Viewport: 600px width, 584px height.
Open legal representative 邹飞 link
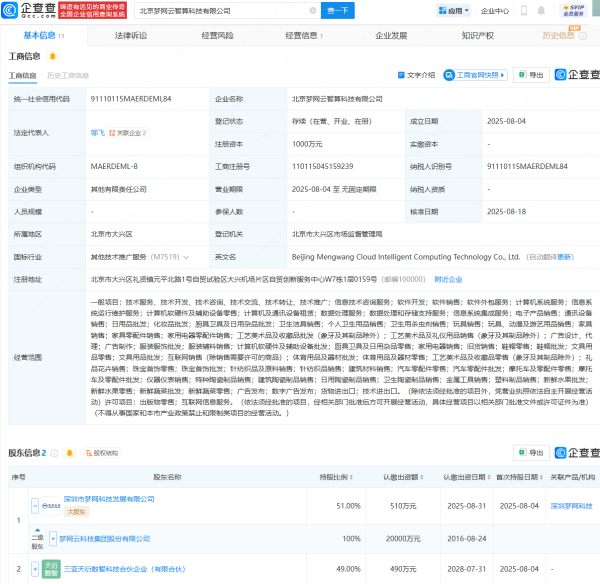point(97,131)
